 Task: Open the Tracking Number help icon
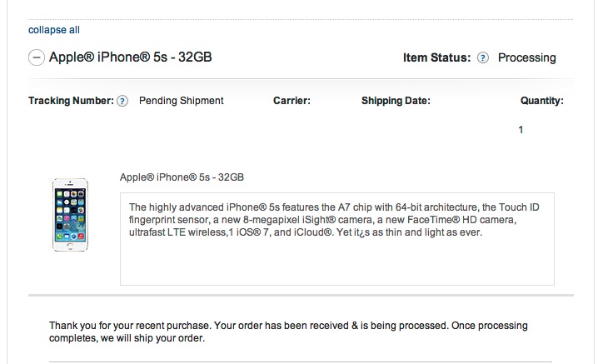coord(122,101)
